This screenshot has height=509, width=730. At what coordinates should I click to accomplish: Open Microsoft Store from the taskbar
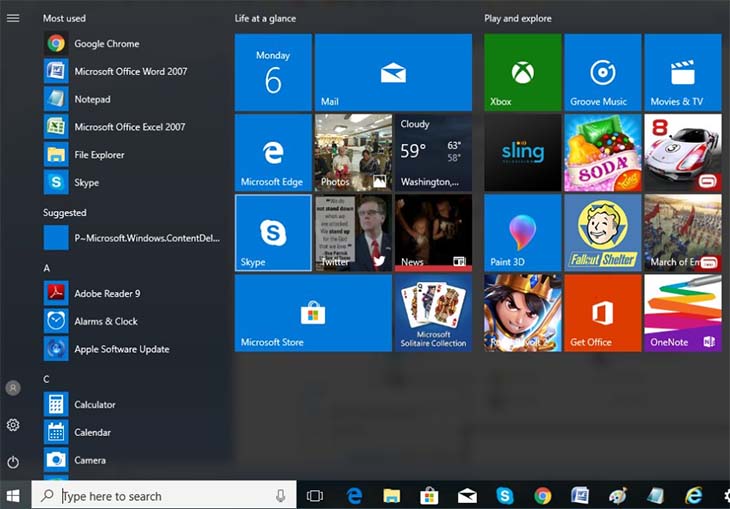coord(429,496)
